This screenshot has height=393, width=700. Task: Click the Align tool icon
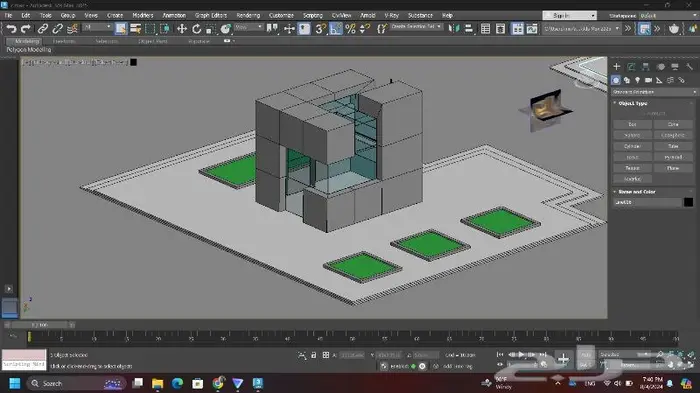(469, 29)
